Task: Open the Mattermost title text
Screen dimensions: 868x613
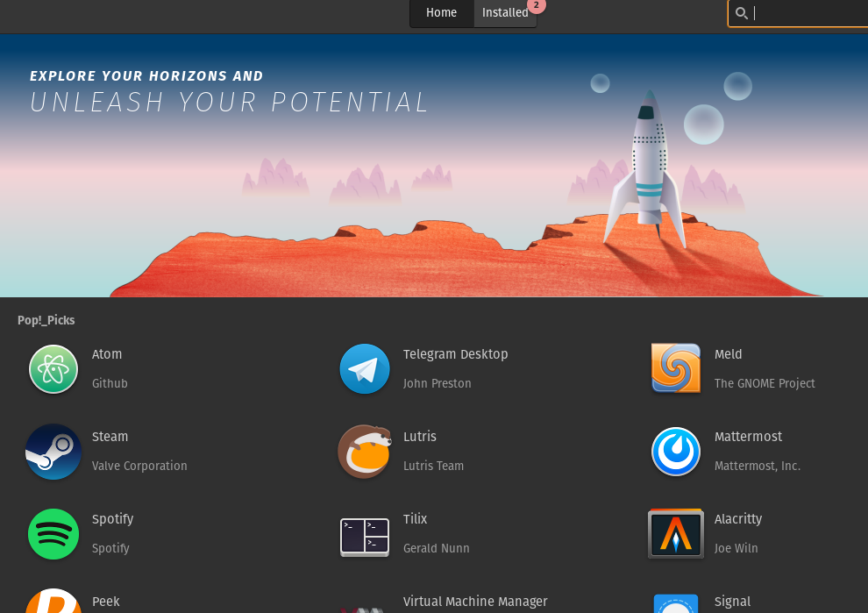Action: point(748,437)
